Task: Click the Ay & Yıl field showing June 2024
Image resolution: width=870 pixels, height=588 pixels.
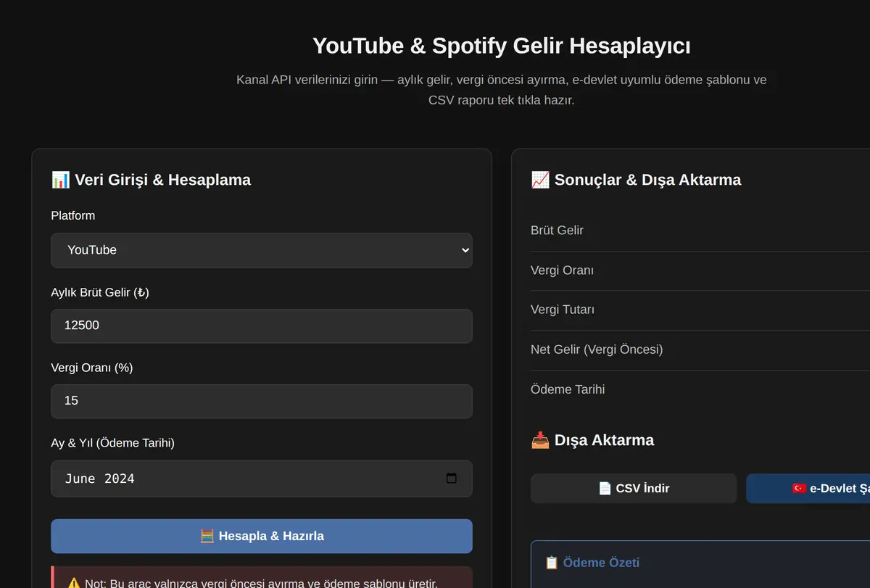Action: [x=262, y=479]
